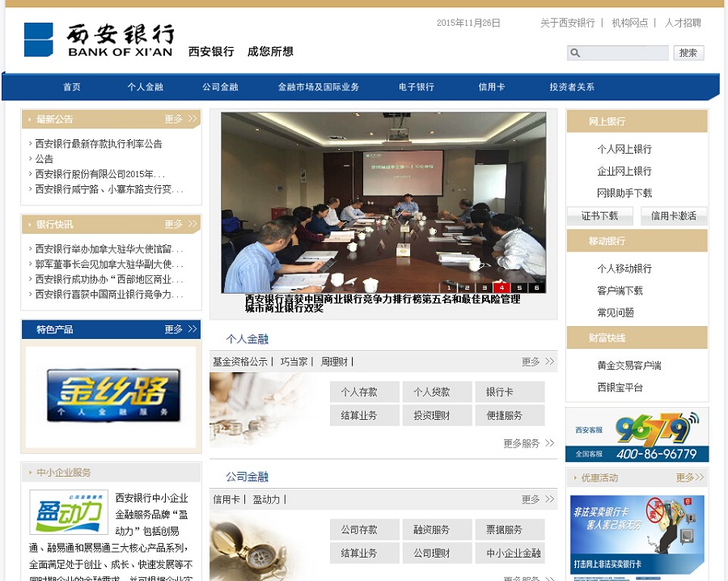Click 结算业务 under 个人金融

pyautogui.click(x=365, y=415)
